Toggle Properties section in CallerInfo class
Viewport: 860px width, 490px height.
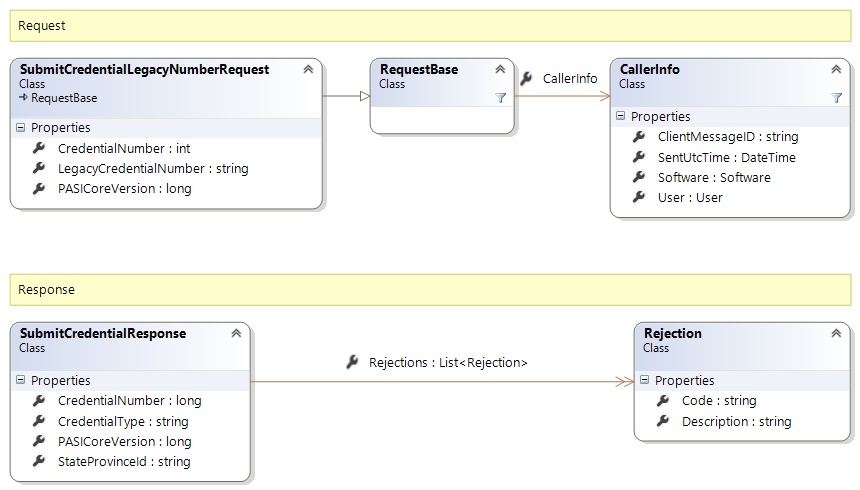[x=621, y=117]
